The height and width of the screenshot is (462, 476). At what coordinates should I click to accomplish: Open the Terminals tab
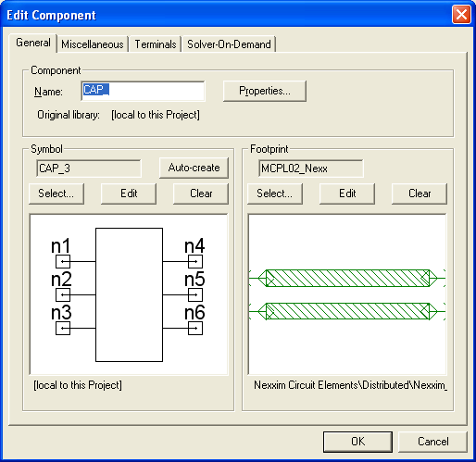(x=156, y=44)
